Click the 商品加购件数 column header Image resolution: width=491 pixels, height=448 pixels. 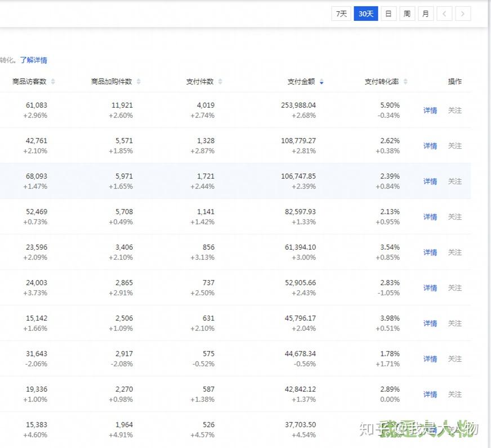coord(111,82)
